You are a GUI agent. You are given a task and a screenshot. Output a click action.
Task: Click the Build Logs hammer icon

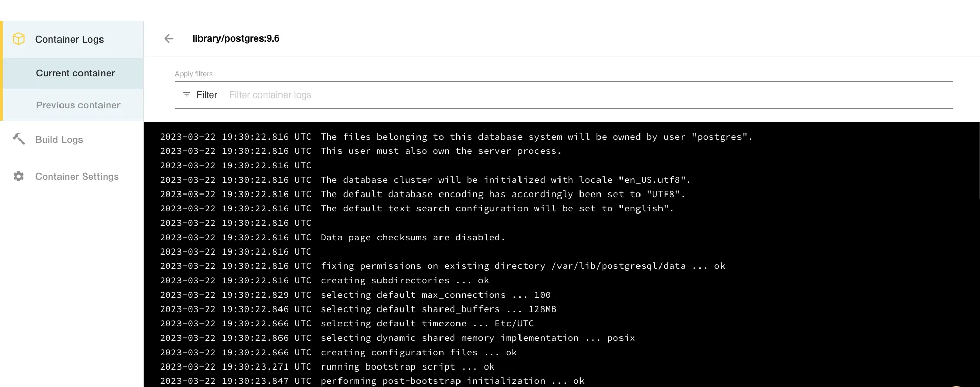click(19, 139)
